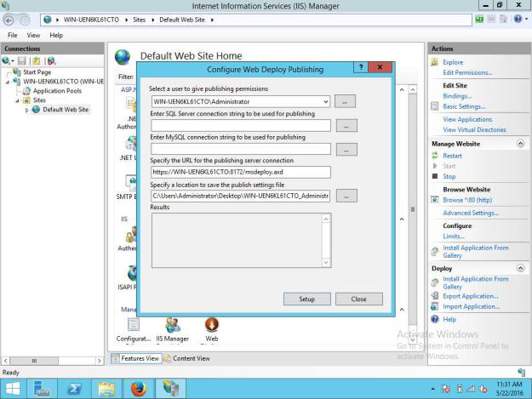Expand the Default Web Site node
The height and width of the screenshot is (399, 532).
[26, 110]
